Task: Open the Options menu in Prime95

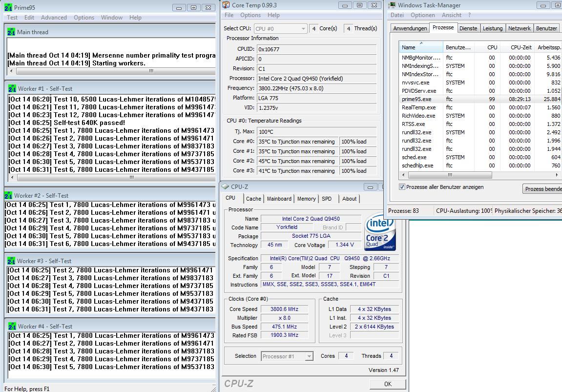Action: [84, 18]
